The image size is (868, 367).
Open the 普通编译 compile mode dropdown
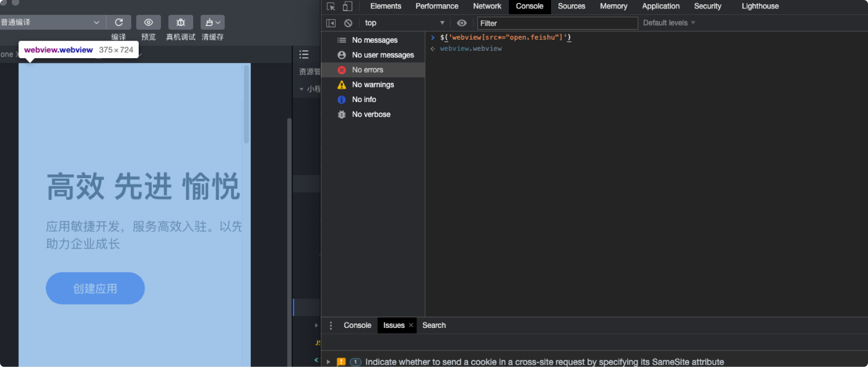pyautogui.click(x=51, y=22)
